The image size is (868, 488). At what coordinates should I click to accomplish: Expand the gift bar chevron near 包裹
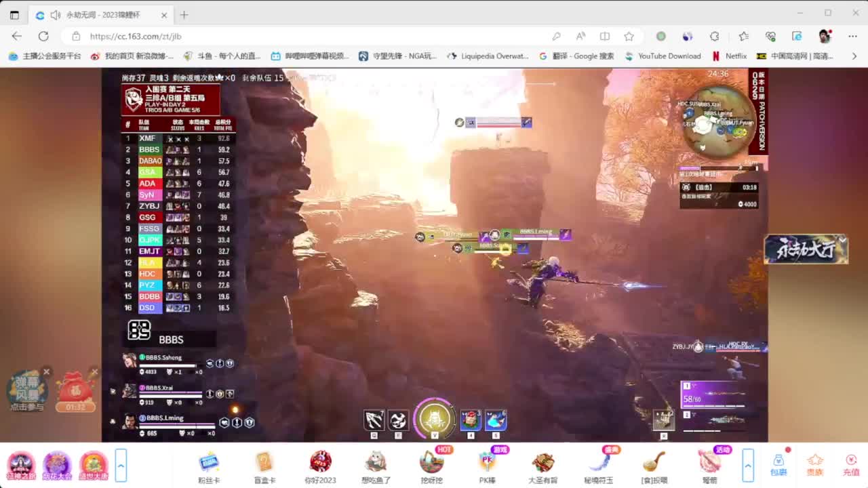(x=748, y=466)
